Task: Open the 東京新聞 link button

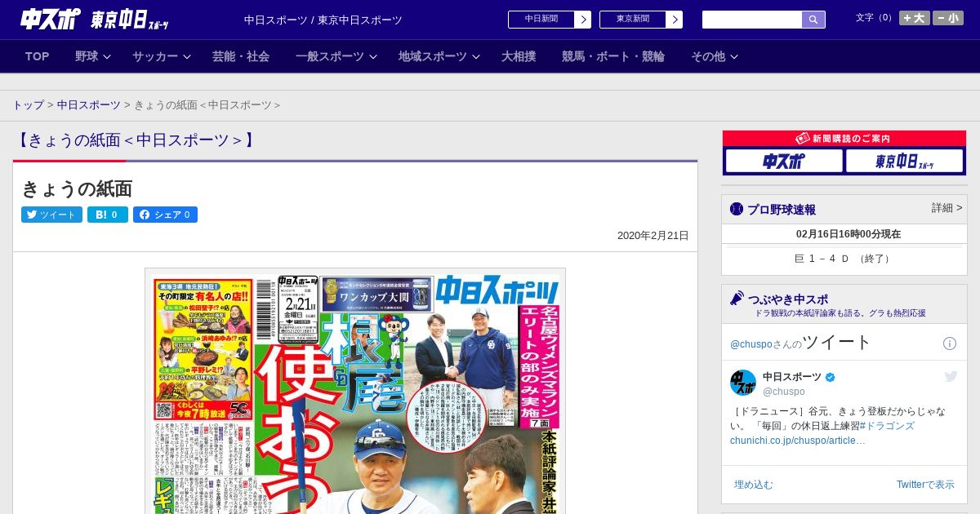Action: pyautogui.click(x=632, y=20)
